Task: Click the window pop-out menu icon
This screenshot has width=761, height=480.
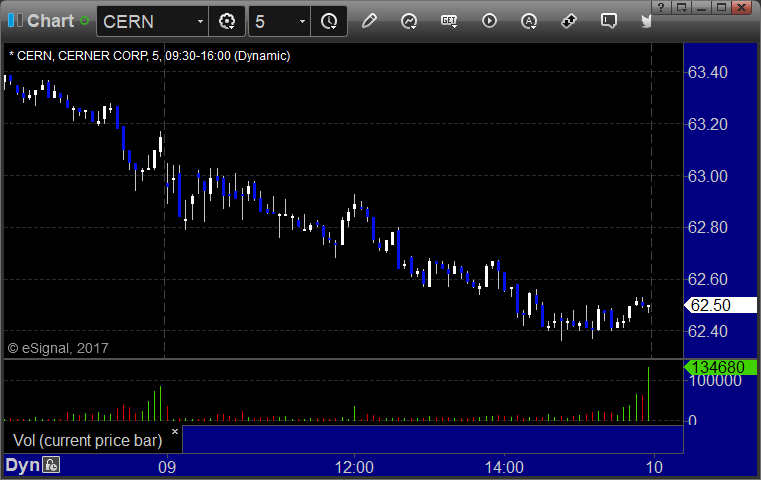Action: coord(681,7)
